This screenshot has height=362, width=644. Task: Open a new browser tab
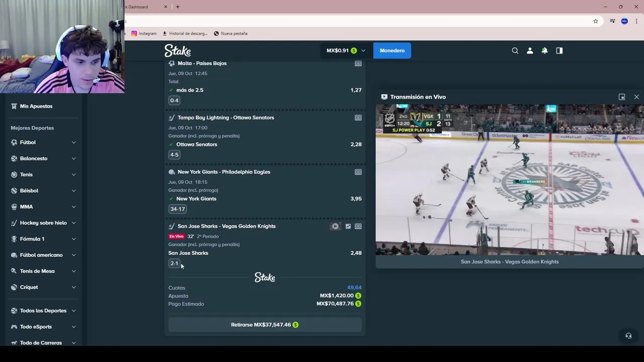pyautogui.click(x=178, y=7)
